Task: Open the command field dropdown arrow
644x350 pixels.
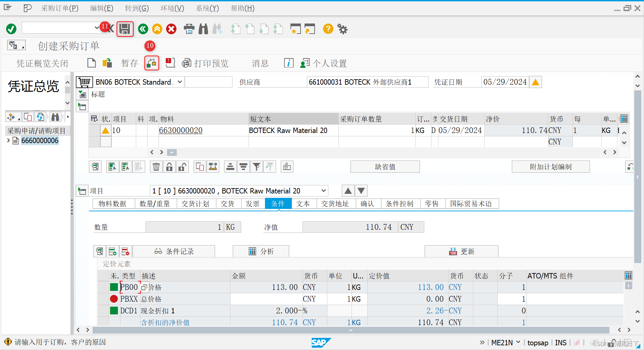Action: click(x=97, y=28)
